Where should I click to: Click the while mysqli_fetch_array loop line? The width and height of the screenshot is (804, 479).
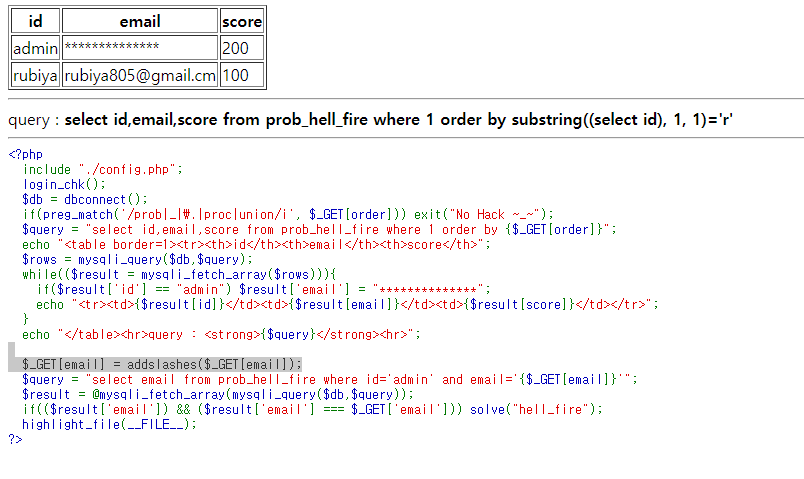tap(179, 274)
